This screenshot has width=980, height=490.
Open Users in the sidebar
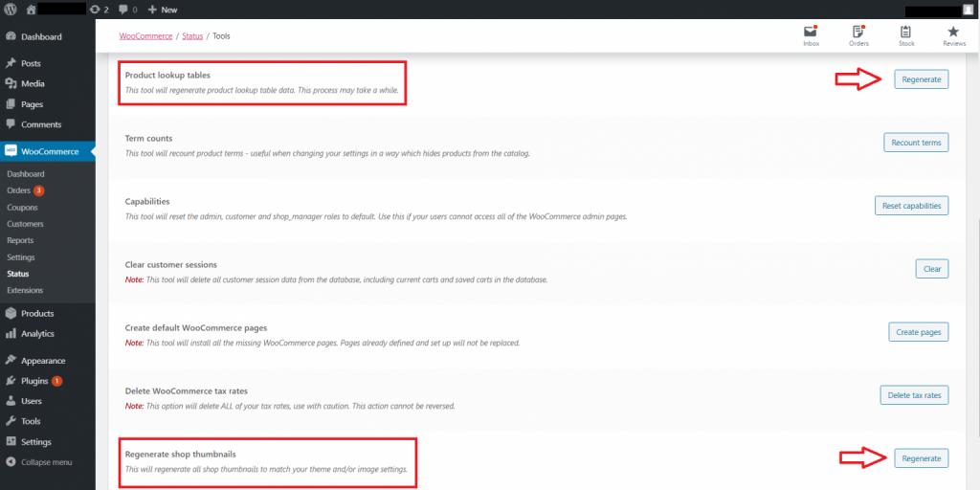(48, 401)
